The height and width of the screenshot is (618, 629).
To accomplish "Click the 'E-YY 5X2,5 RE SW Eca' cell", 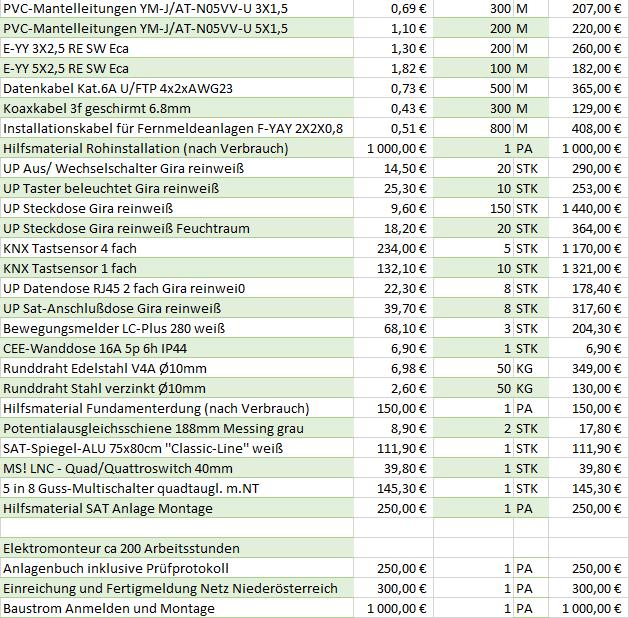I will click(x=177, y=69).
